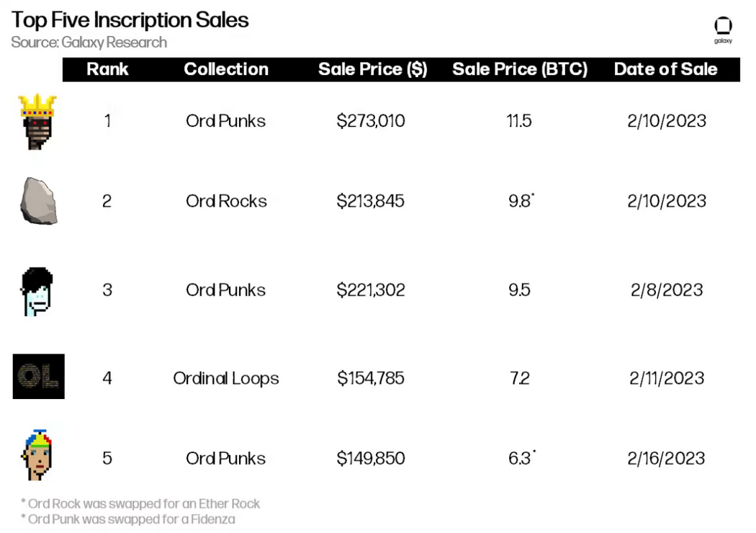Click the Rank column header
The width and height of the screenshot is (756, 533).
(x=107, y=69)
